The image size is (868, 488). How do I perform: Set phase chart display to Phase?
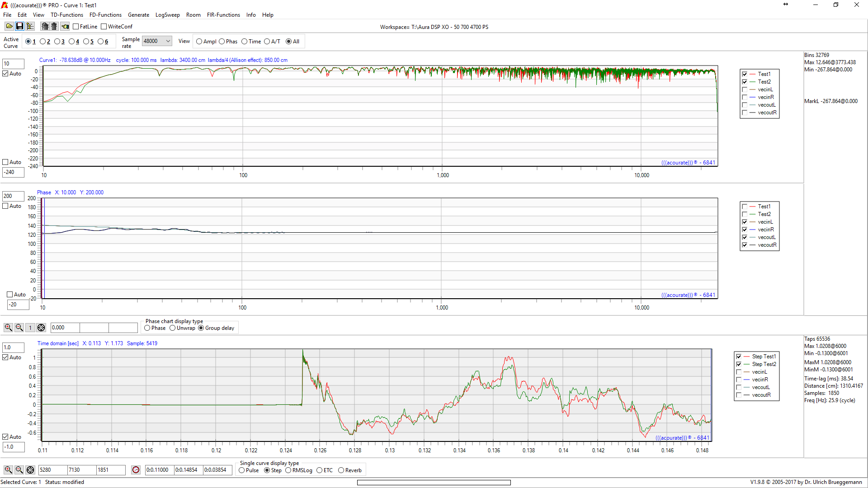click(147, 328)
